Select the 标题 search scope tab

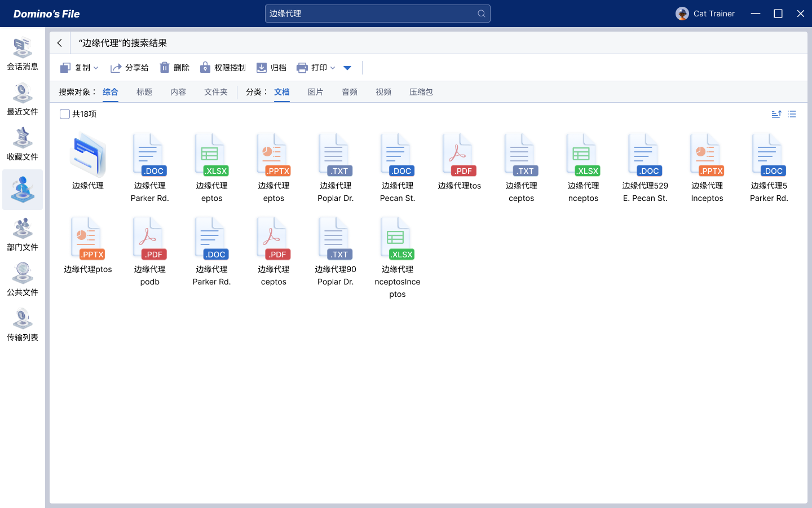coord(144,92)
